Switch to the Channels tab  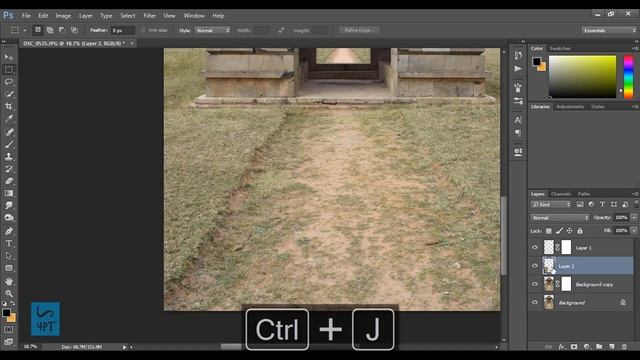click(560, 194)
